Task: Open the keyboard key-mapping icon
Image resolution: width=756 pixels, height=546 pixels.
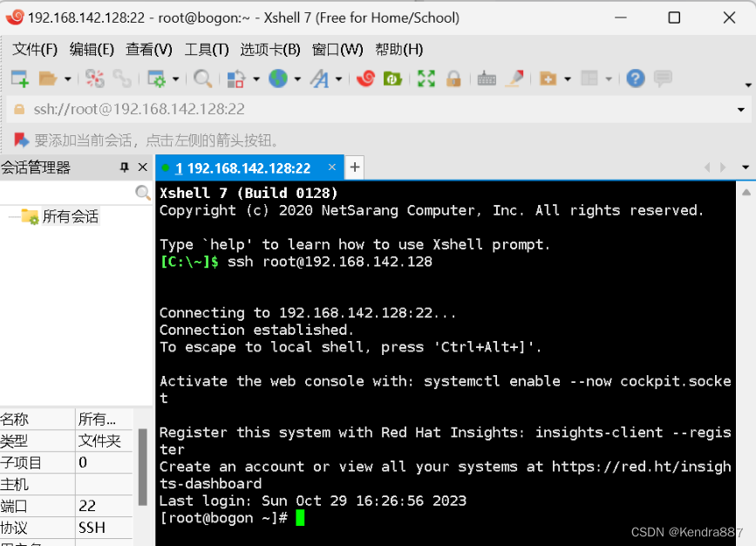Action: (487, 78)
